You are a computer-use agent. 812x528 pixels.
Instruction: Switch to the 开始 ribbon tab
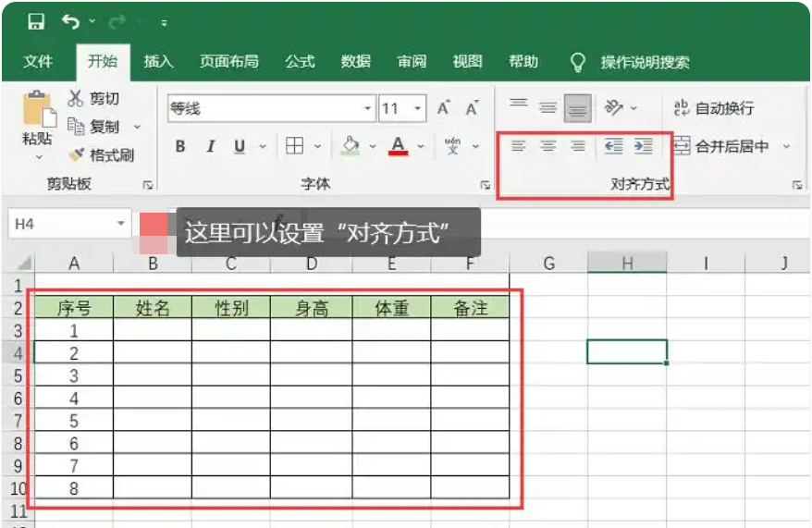click(x=103, y=61)
